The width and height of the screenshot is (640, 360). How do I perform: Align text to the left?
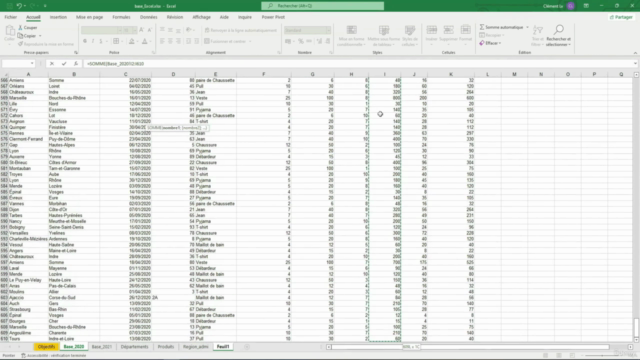[x=162, y=41]
